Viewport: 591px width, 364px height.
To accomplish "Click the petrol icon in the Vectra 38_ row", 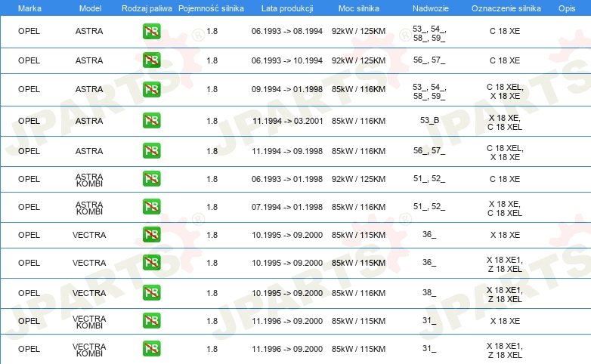I will point(151,293).
